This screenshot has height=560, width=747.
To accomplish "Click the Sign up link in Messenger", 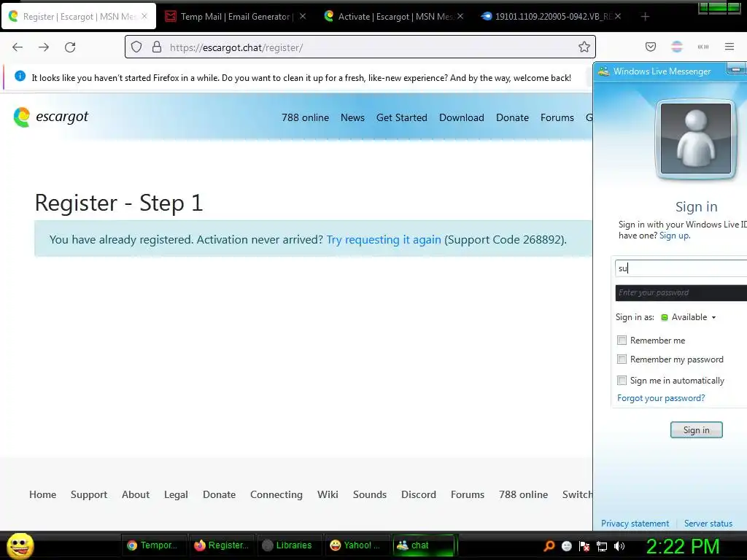I will point(673,236).
